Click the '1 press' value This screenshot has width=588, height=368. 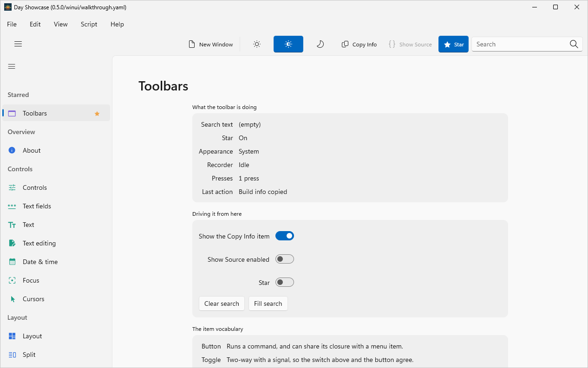pyautogui.click(x=249, y=178)
